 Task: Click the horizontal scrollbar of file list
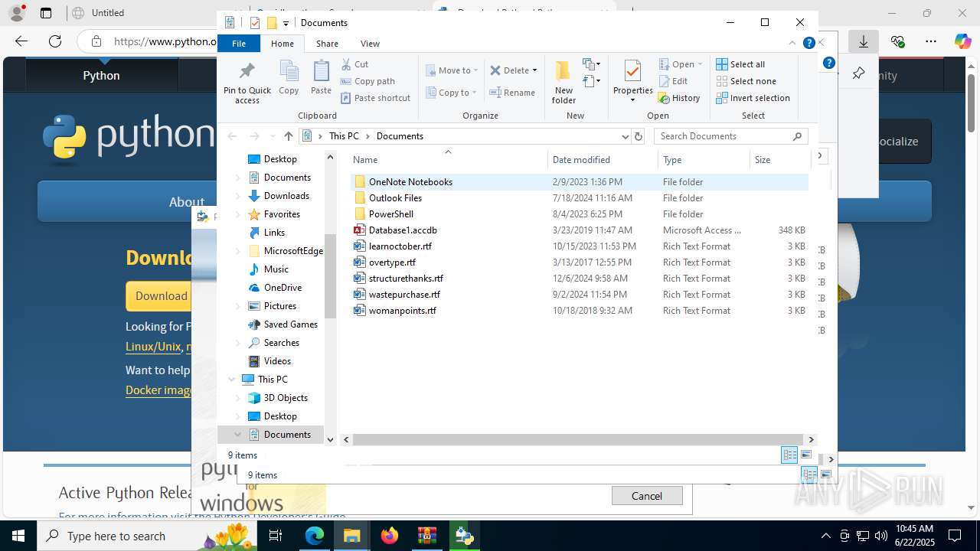(x=580, y=440)
